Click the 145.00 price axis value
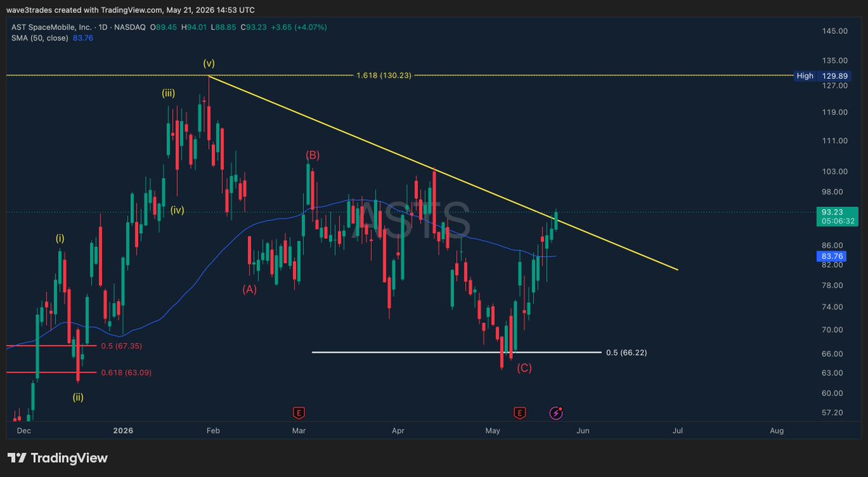Viewport: 868px width, 477px height. pos(835,31)
